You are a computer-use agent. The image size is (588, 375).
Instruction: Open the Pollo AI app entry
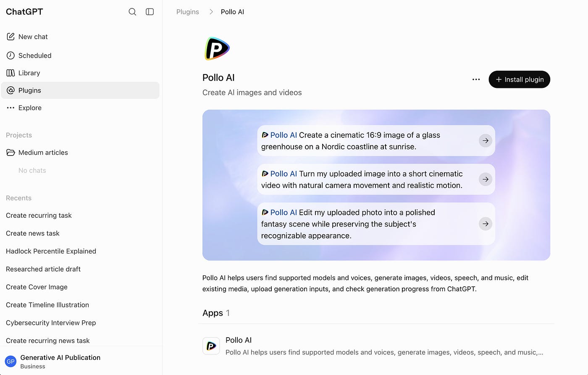[x=376, y=346]
